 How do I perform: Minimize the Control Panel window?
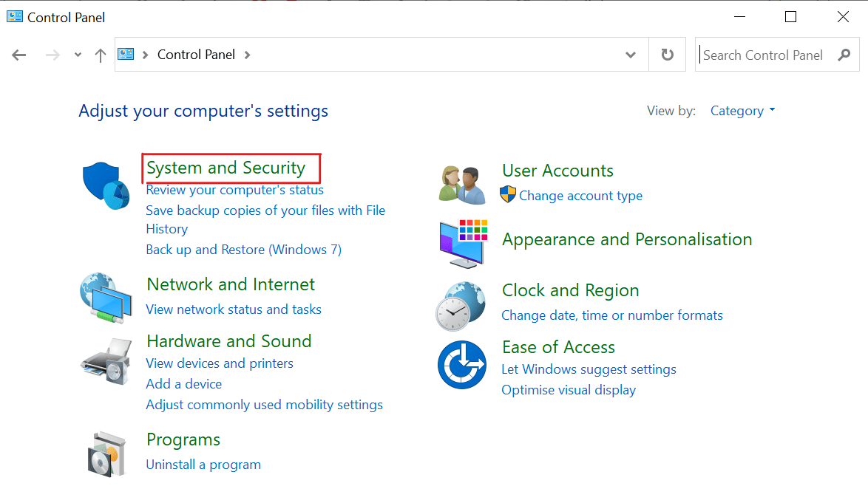coord(739,16)
